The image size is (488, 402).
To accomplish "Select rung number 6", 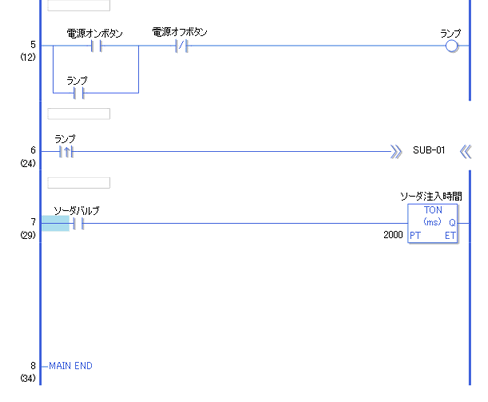I will click(33, 150).
